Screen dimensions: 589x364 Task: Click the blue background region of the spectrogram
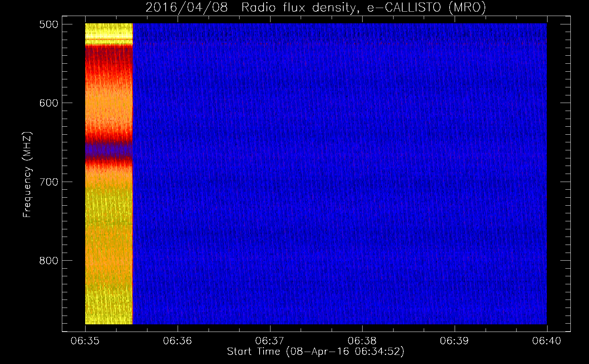[x=340, y=174]
